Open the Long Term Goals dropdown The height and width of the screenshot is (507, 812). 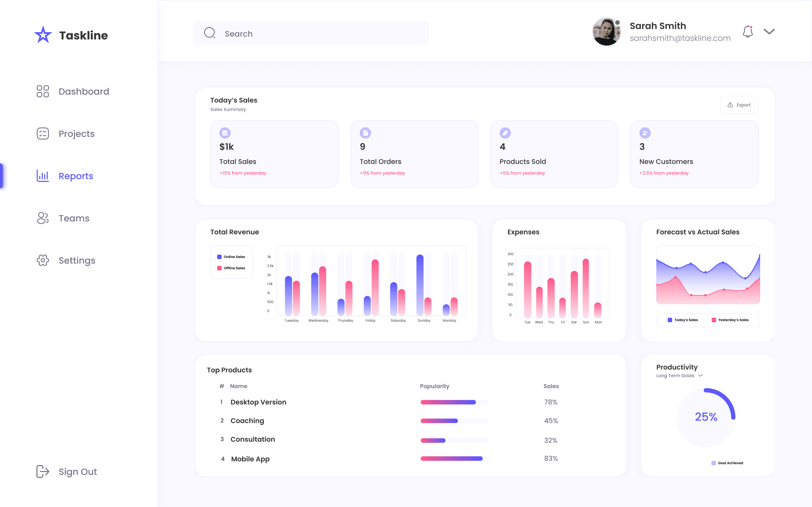[679, 375]
